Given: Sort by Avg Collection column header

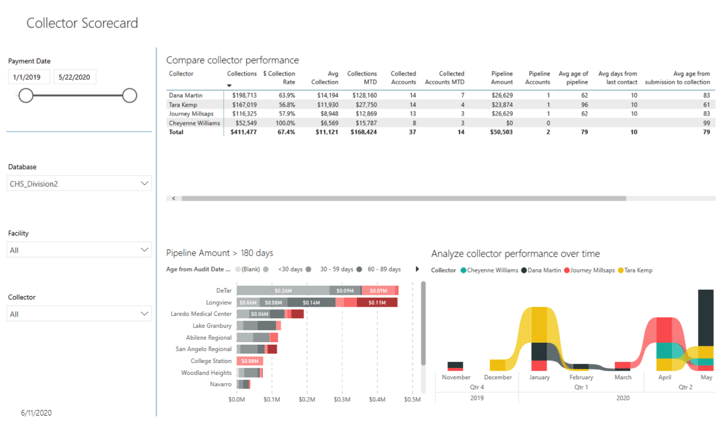Looking at the screenshot, I should (325, 78).
